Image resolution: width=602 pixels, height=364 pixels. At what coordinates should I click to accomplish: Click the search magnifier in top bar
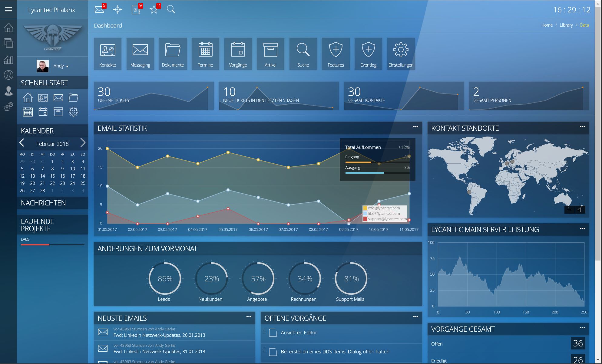(171, 9)
